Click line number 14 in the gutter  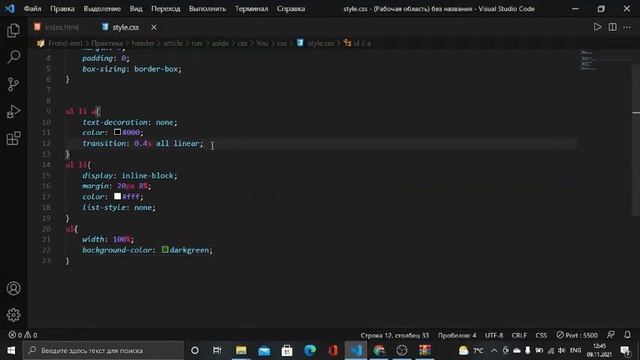pos(46,165)
